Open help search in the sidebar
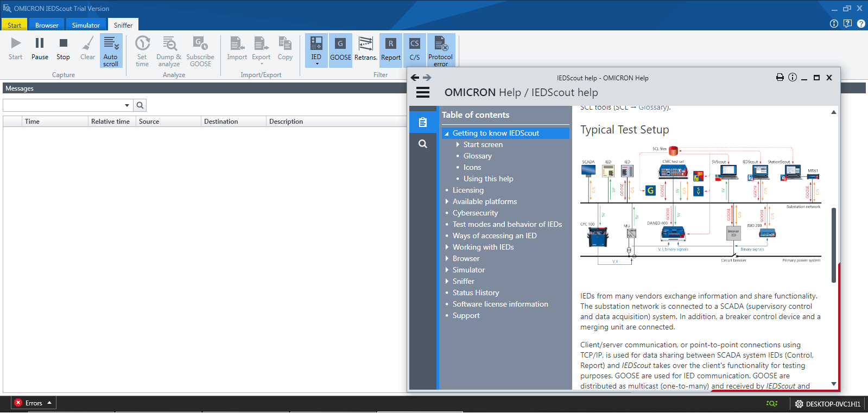This screenshot has width=868, height=413. (x=423, y=144)
